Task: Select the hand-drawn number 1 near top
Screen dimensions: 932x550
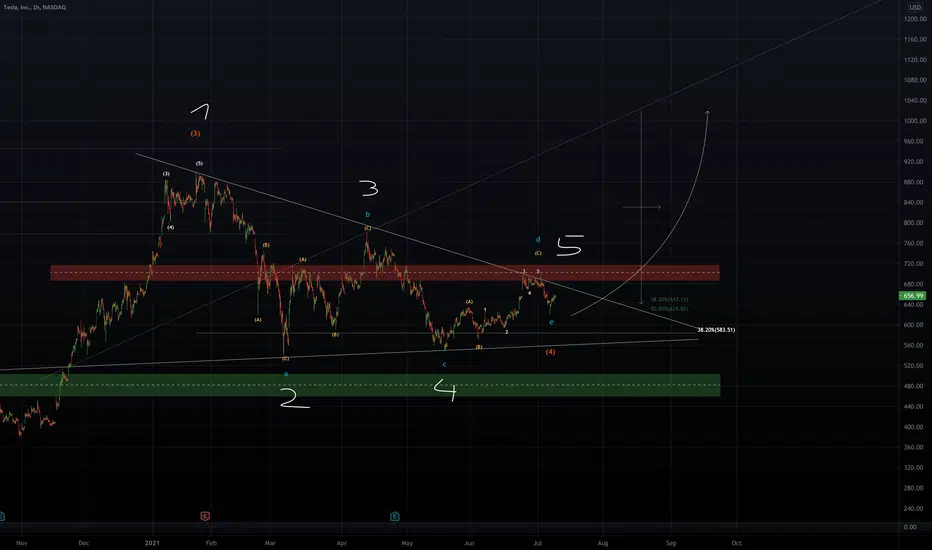Action: pyautogui.click(x=201, y=111)
